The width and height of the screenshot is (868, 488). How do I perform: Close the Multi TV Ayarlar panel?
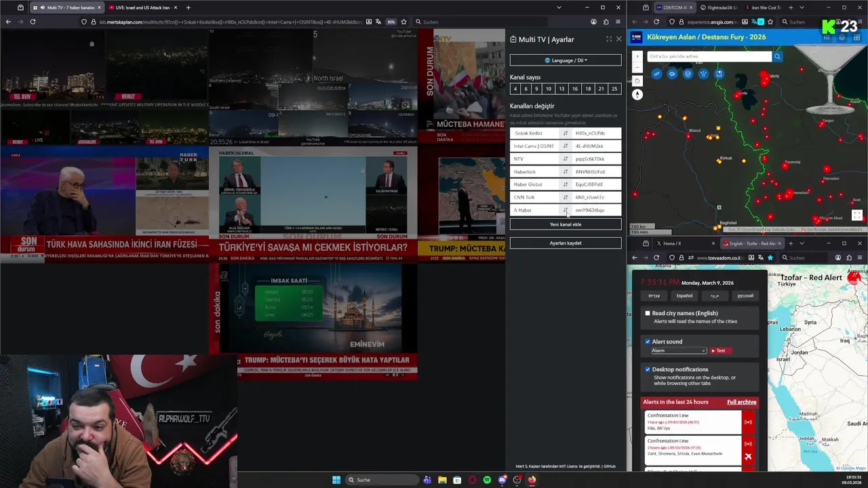pyautogui.click(x=618, y=39)
